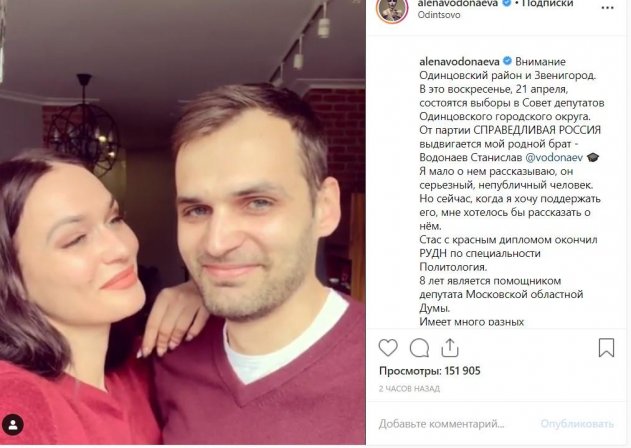631x448 pixels.
Task: Open the alenavodonaeva profile avatar
Action: coord(392,9)
